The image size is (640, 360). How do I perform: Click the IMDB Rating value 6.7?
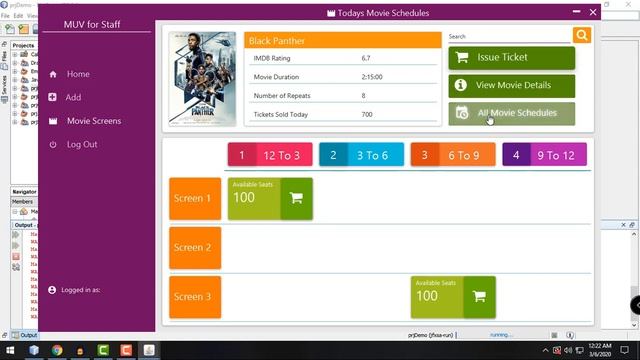[366, 58]
